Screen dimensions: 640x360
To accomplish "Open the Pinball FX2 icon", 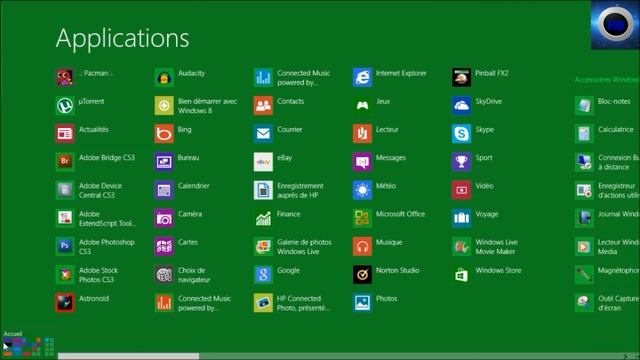I will tap(462, 77).
